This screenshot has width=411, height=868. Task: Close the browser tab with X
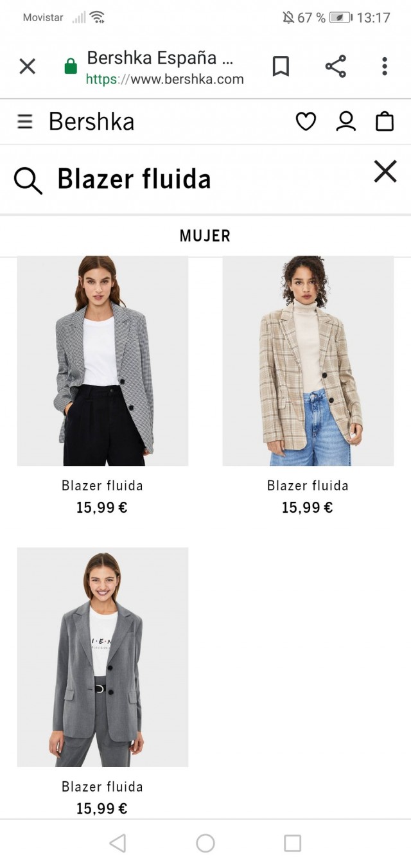point(27,66)
